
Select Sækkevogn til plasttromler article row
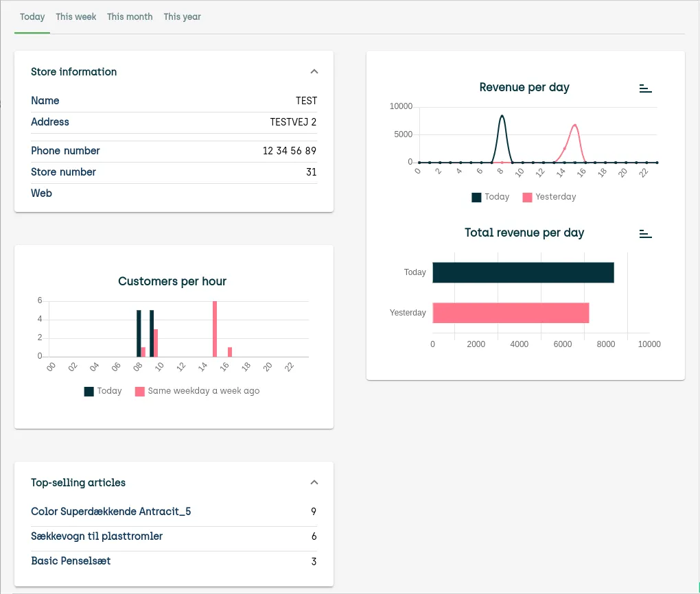pos(174,536)
